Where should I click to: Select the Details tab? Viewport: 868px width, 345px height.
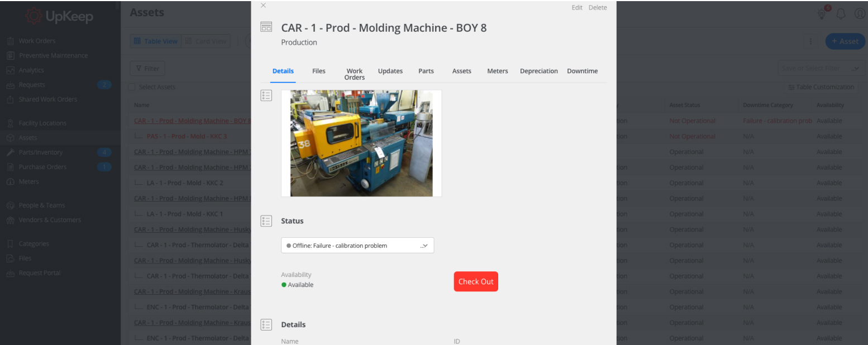pyautogui.click(x=283, y=71)
